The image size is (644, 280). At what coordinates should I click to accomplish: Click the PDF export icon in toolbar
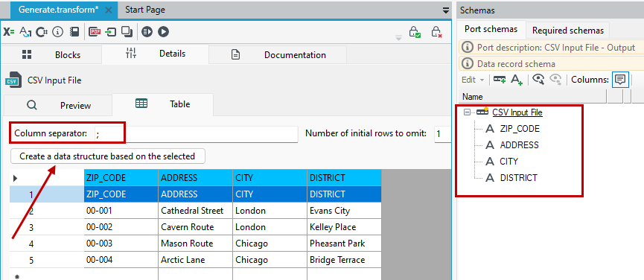pyautogui.click(x=95, y=31)
